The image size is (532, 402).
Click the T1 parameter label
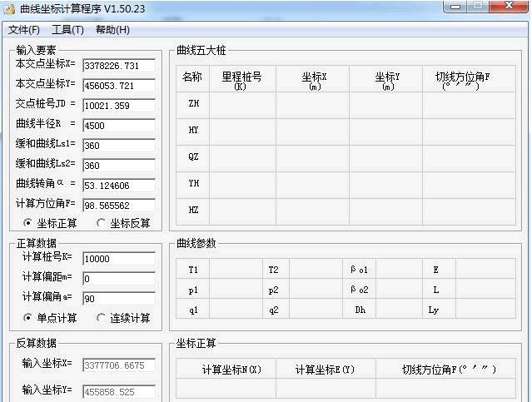coord(193,270)
